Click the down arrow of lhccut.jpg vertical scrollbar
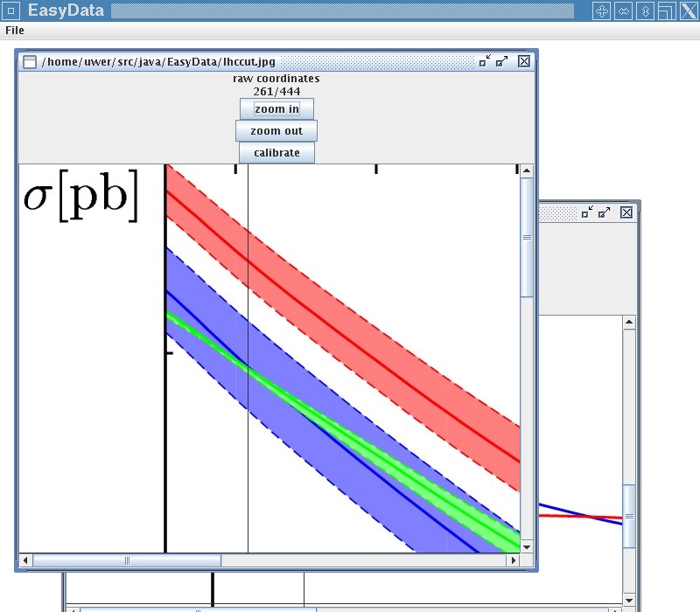Image resolution: width=700 pixels, height=612 pixels. click(527, 546)
